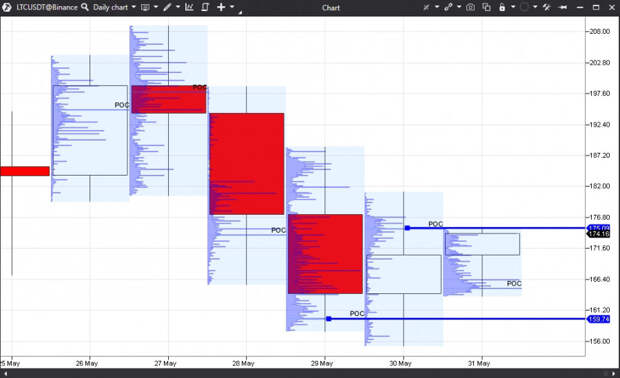620x378 pixels.
Task: Select the drawing pencil tool
Action: (167, 7)
